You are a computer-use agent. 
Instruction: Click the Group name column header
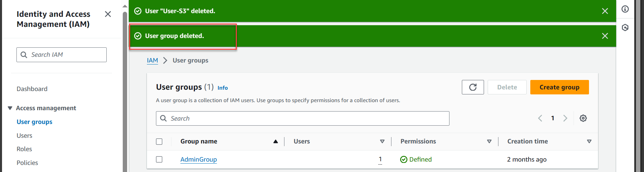(x=199, y=141)
